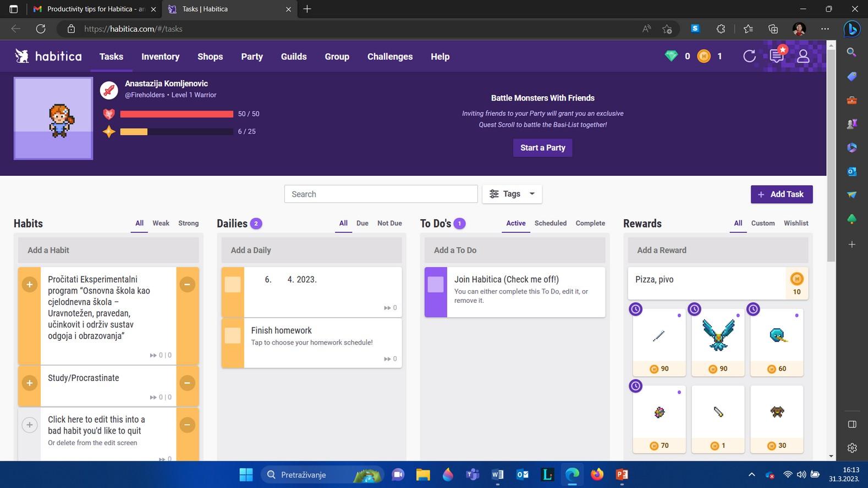Open Firefox from the taskbar
This screenshot has width=868, height=488.
click(597, 474)
